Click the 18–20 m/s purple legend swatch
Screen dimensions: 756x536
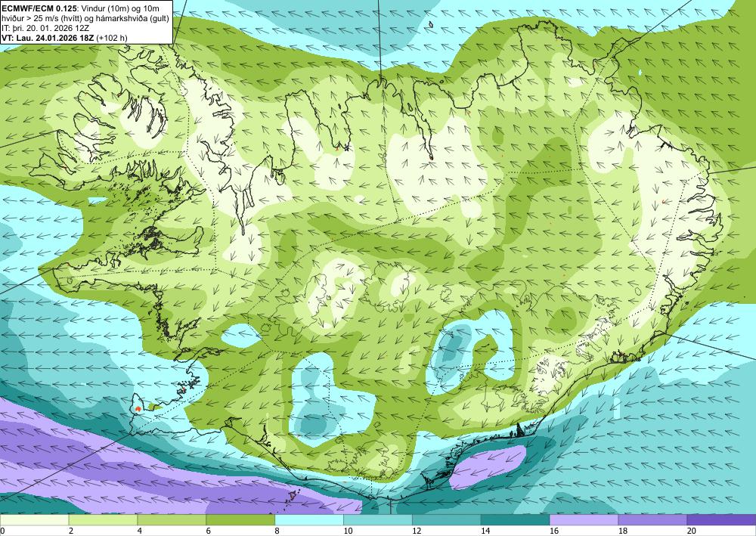[x=653, y=520]
